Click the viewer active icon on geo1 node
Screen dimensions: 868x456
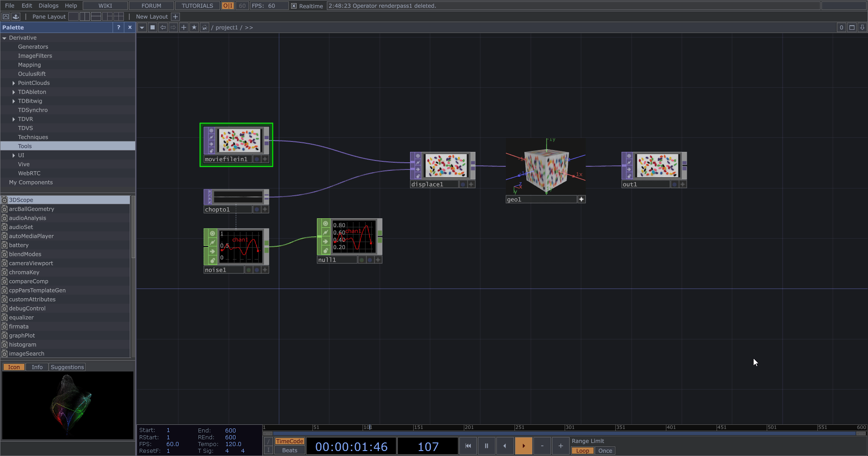tap(581, 199)
